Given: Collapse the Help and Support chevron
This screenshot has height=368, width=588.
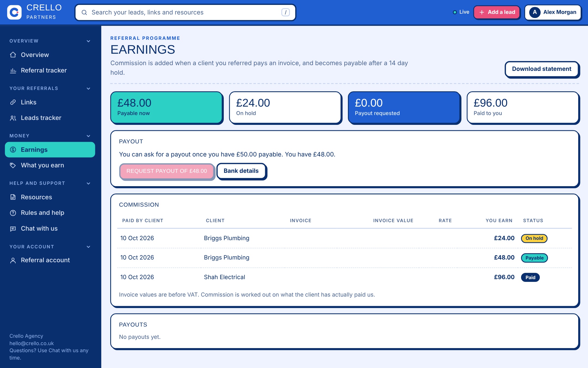Looking at the screenshot, I should [88, 183].
